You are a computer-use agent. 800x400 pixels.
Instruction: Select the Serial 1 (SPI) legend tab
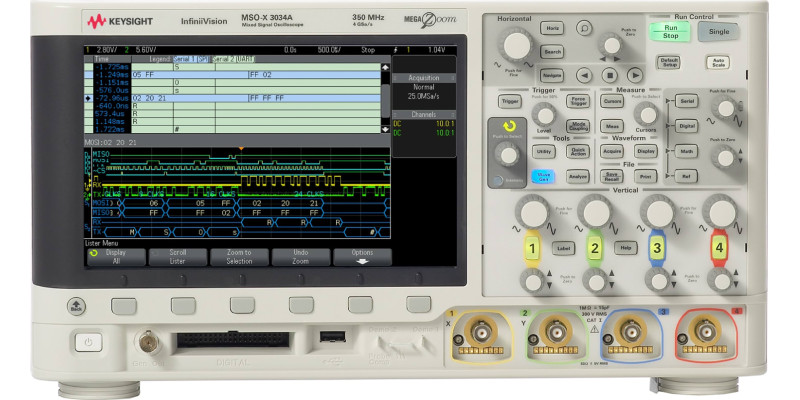[x=192, y=59]
